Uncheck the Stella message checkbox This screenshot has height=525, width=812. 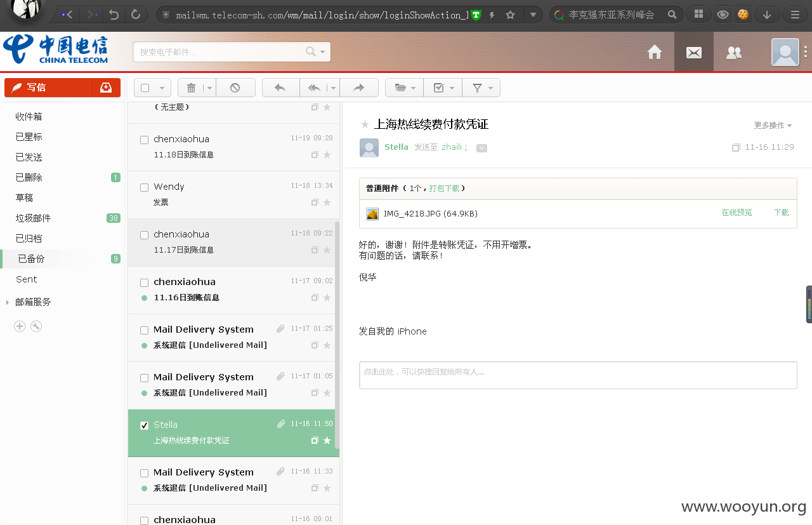point(145,425)
